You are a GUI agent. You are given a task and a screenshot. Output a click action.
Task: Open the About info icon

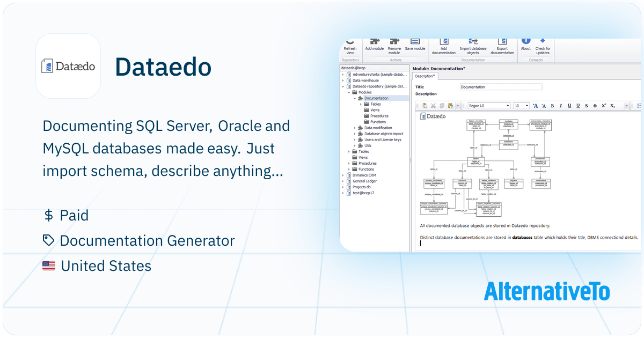pos(526,41)
